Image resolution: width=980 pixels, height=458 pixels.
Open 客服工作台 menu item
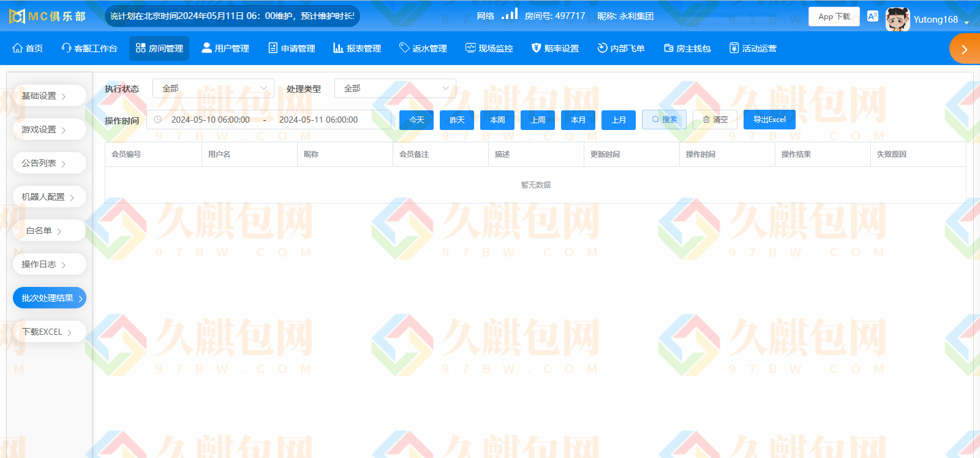89,48
